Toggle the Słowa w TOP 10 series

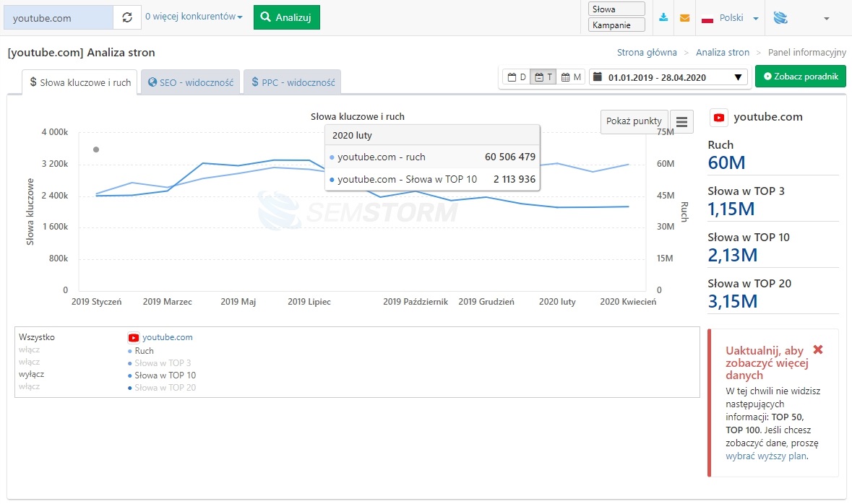tap(165, 375)
